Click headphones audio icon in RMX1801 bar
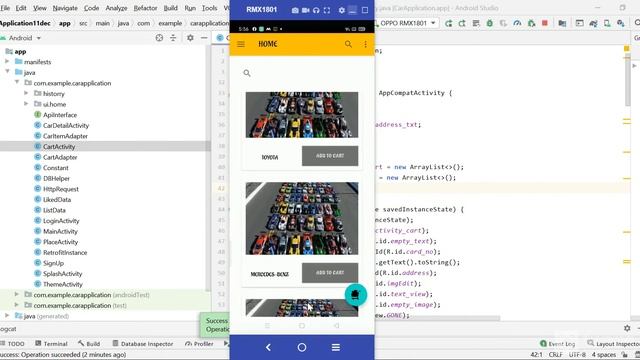The height and width of the screenshot is (360, 640). tap(316, 10)
